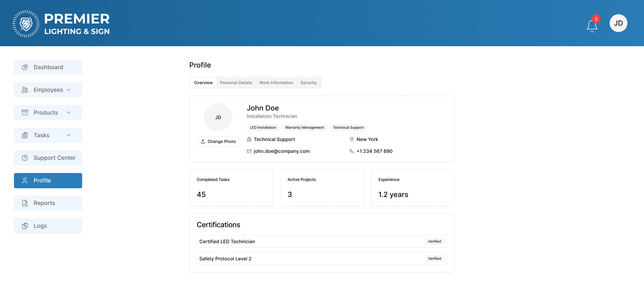The height and width of the screenshot is (290, 644).
Task: Click the notification bell icon
Action: click(592, 26)
